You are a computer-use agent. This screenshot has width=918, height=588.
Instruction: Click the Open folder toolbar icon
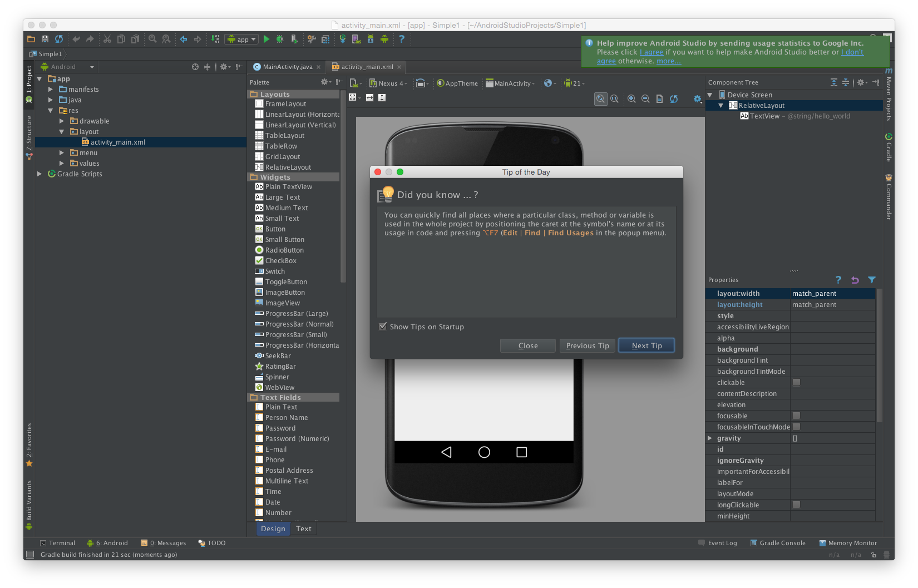click(x=31, y=39)
